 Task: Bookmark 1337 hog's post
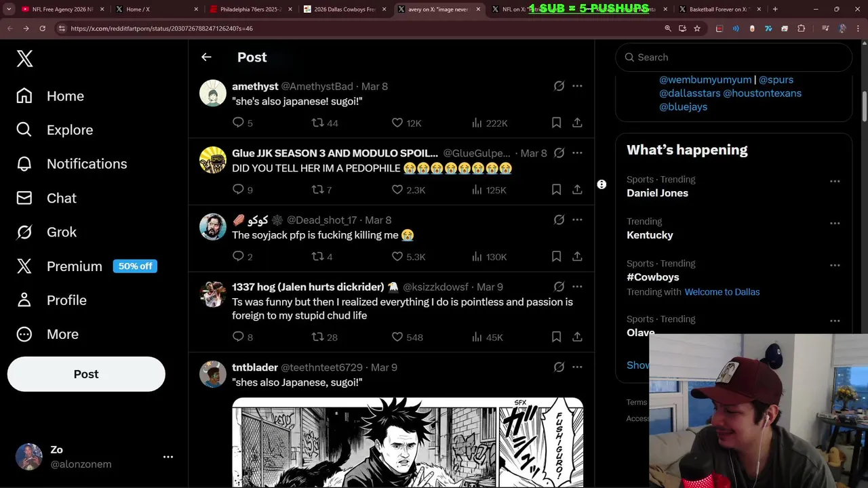pyautogui.click(x=556, y=337)
